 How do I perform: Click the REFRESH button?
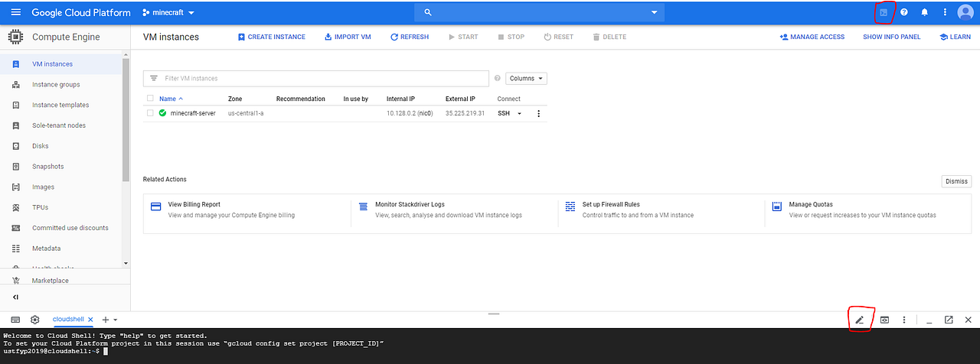pyautogui.click(x=410, y=37)
